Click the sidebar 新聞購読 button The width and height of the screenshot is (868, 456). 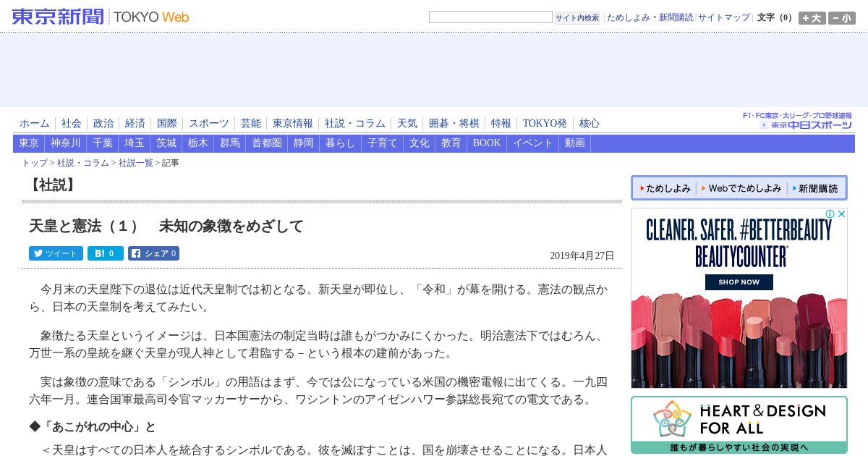point(815,188)
